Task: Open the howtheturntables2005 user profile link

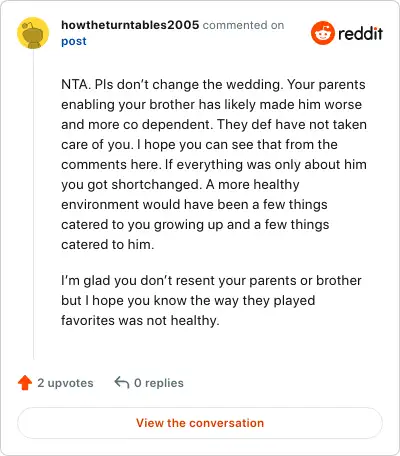Action: (130, 25)
